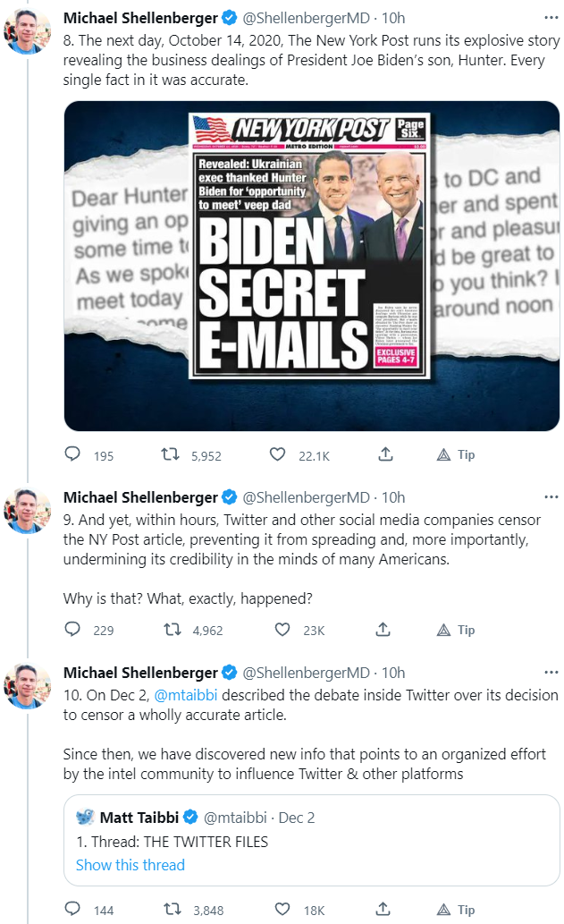Tip the author of tweet 10

tap(455, 910)
